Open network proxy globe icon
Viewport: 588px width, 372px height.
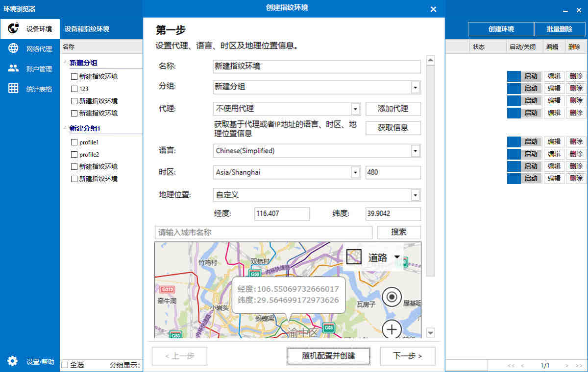13,48
